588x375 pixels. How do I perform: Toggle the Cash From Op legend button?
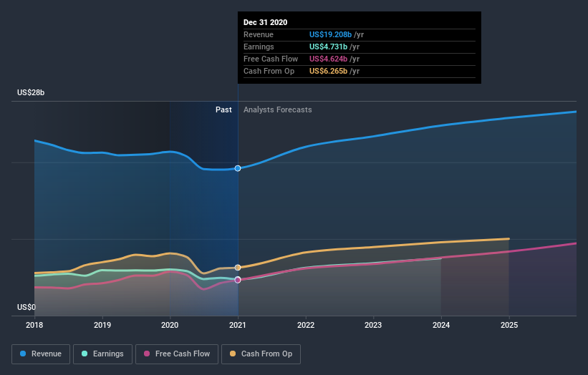(261, 354)
